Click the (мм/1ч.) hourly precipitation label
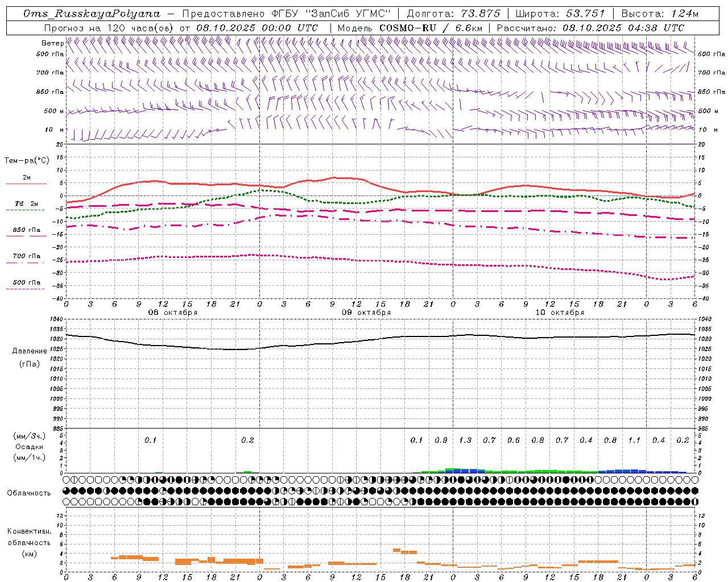The width and height of the screenshot is (728, 582). point(30,458)
